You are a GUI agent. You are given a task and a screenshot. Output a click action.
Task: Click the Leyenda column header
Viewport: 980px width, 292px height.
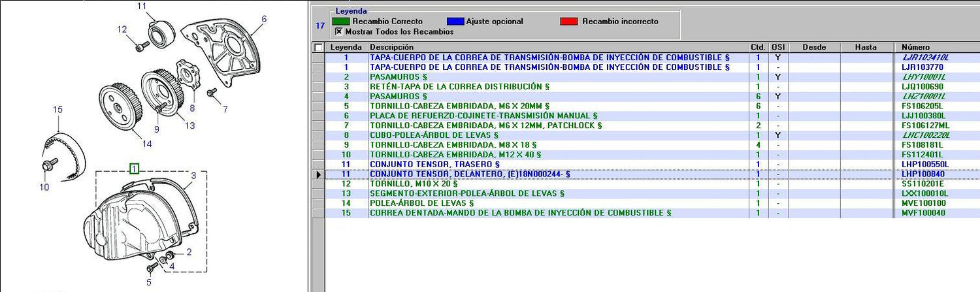[x=346, y=48]
